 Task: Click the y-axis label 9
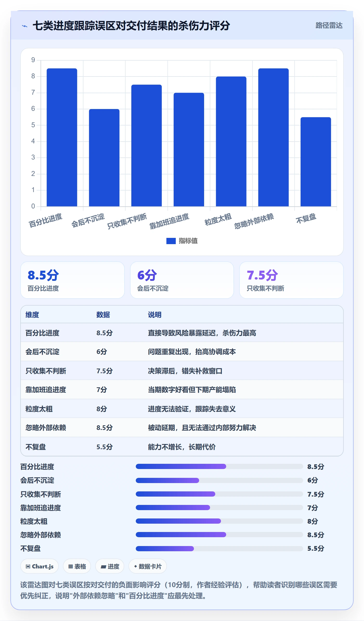(33, 60)
